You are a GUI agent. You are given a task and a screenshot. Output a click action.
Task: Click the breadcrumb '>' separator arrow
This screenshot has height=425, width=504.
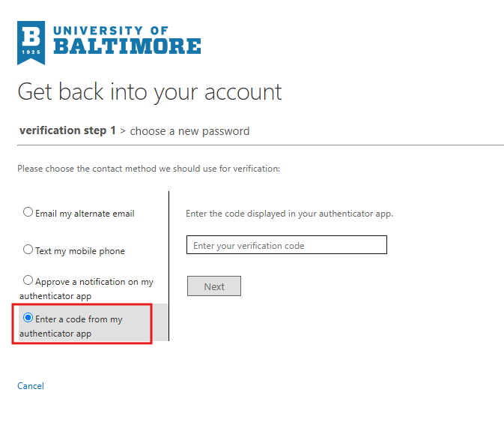(x=123, y=131)
